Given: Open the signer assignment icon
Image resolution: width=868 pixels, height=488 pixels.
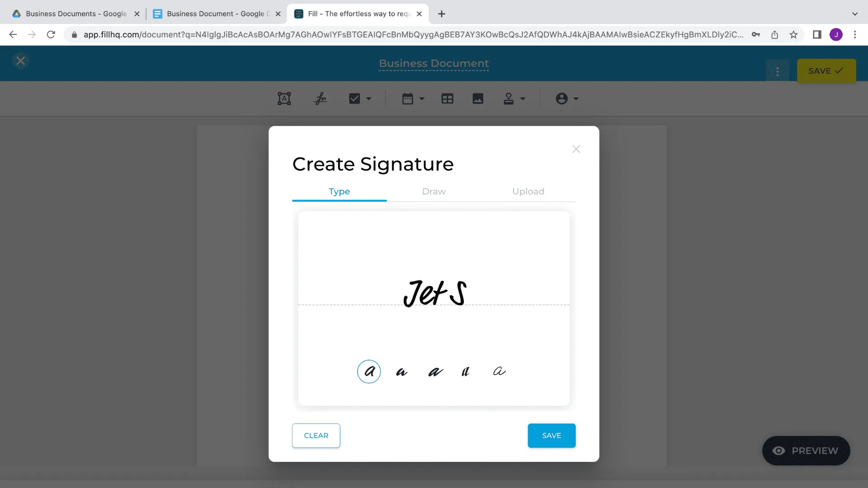Looking at the screenshot, I should [562, 98].
